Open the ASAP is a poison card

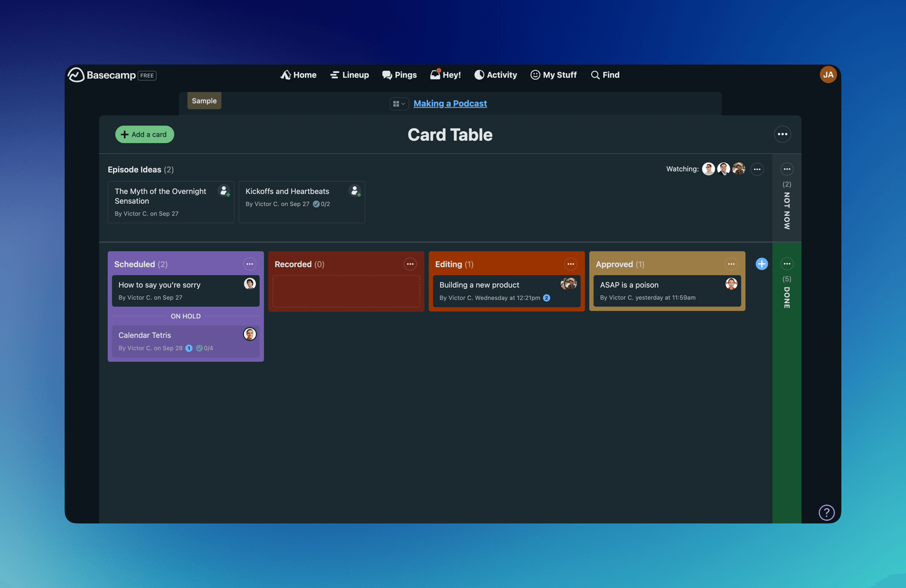(x=629, y=285)
